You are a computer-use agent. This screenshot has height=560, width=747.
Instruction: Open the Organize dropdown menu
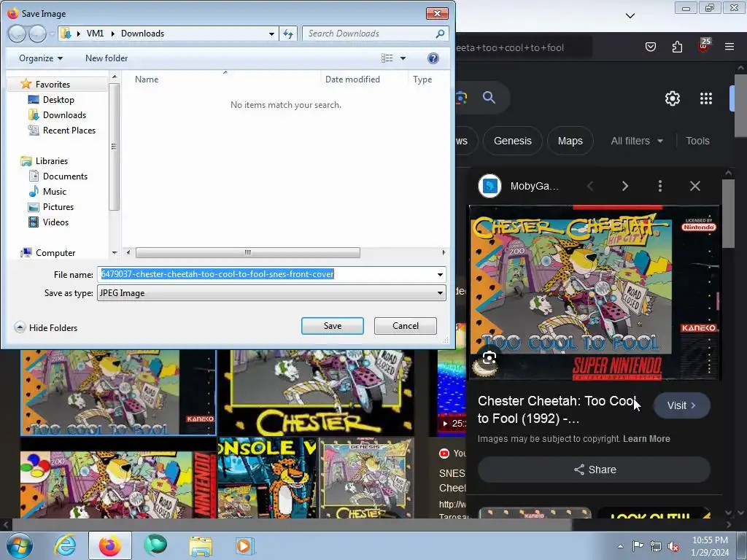[41, 58]
